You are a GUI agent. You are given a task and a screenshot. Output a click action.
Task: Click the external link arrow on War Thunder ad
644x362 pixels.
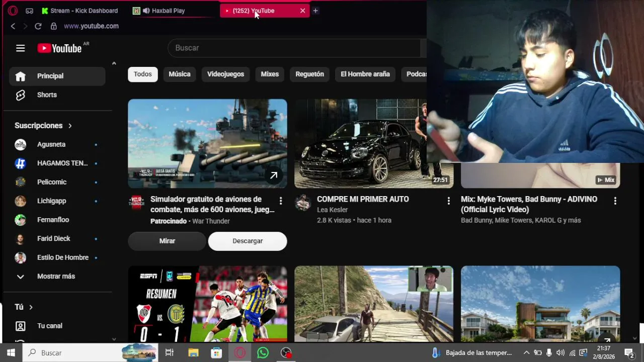point(274,175)
